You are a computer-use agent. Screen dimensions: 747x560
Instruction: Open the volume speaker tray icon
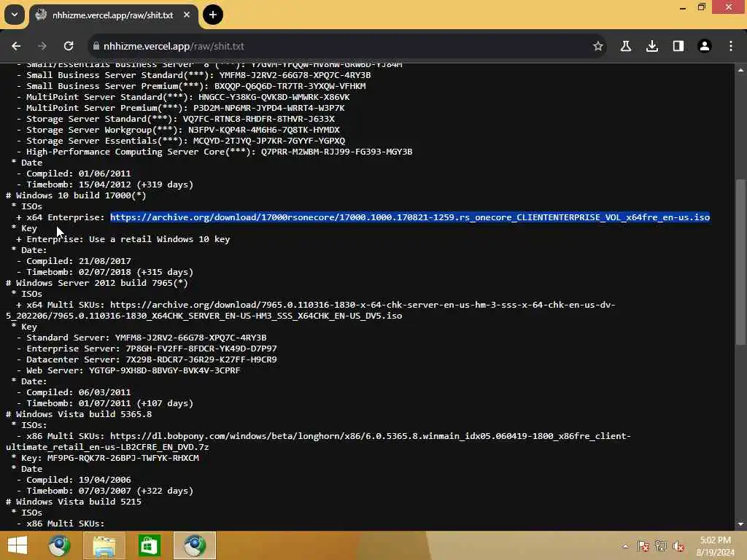pyautogui.click(x=678, y=546)
